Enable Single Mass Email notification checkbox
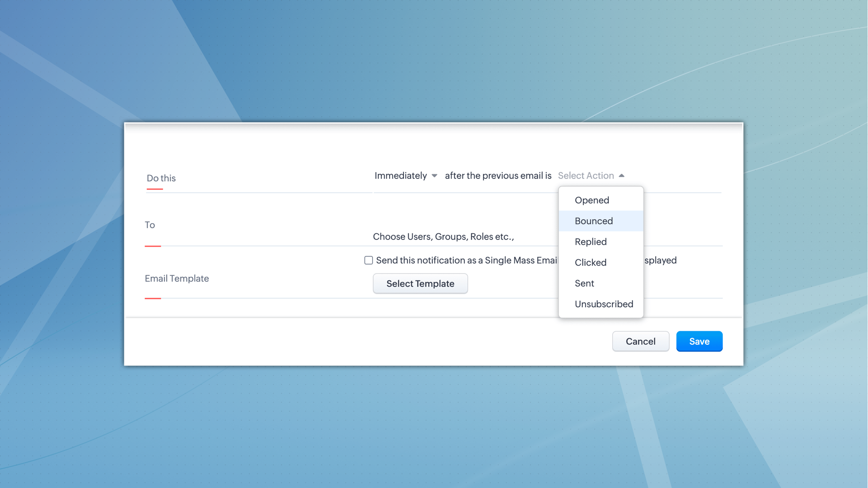The width and height of the screenshot is (868, 488). click(368, 260)
